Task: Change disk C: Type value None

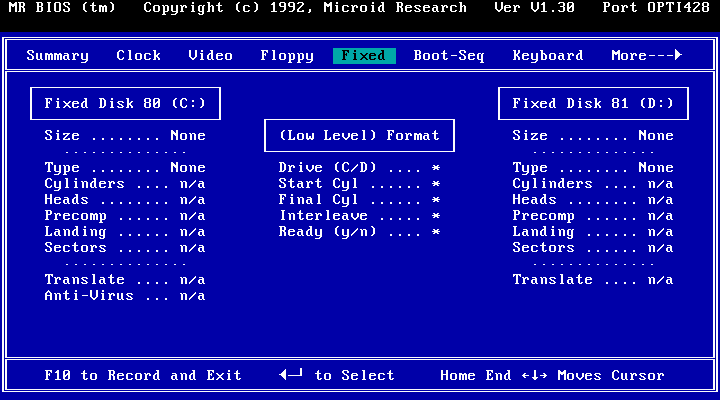Action: tap(187, 168)
